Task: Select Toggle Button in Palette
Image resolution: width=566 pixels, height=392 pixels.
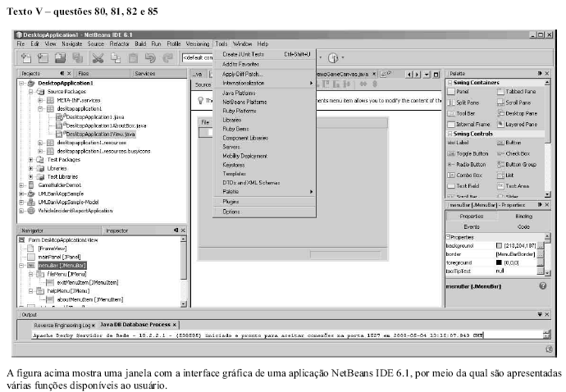Action: [468, 154]
